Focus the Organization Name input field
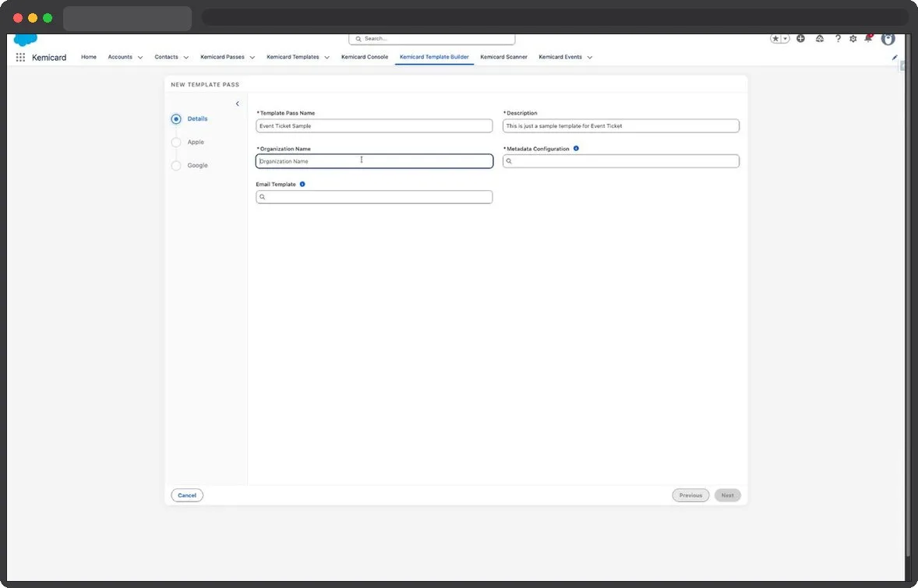Image resolution: width=918 pixels, height=588 pixels. pyautogui.click(x=374, y=161)
